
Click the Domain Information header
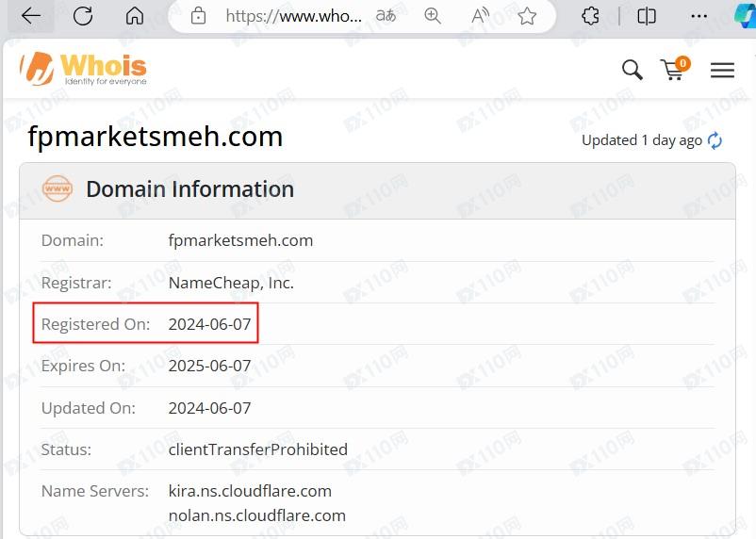(x=189, y=189)
